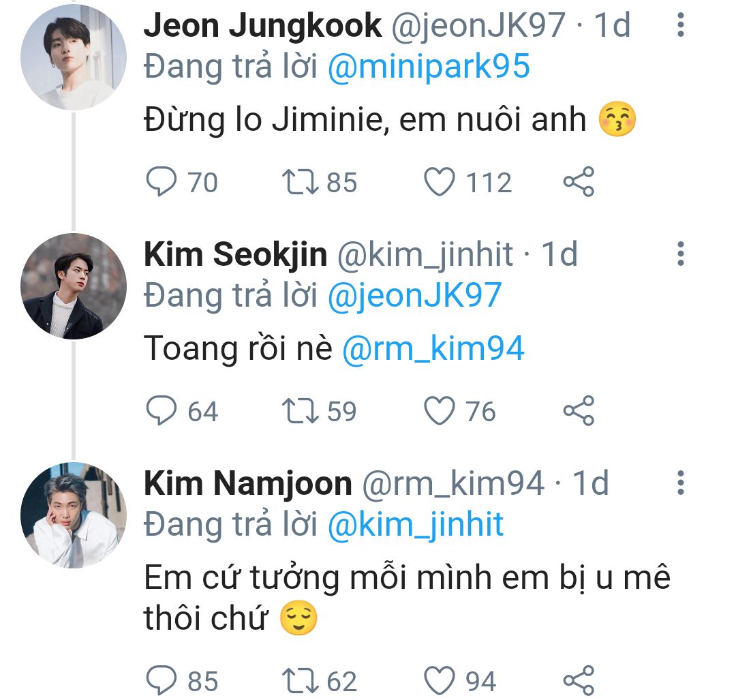
Task: Open the @minipark95 mention link
Action: click(428, 67)
